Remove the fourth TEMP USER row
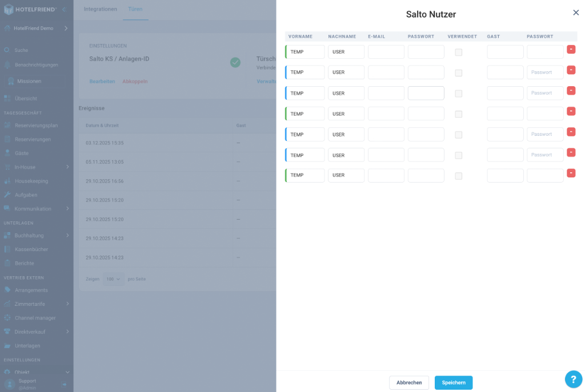Image resolution: width=585 pixels, height=392 pixels. (571, 111)
